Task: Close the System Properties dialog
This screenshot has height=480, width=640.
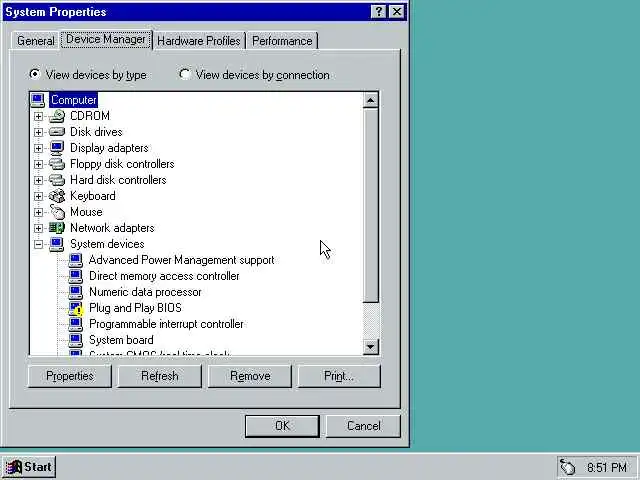Action: (x=397, y=12)
